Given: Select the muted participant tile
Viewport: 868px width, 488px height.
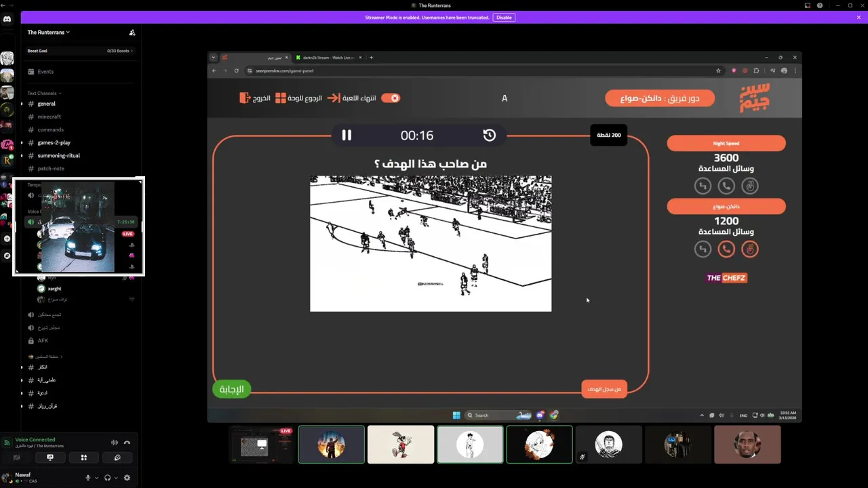Looking at the screenshot, I should pyautogui.click(x=608, y=445).
